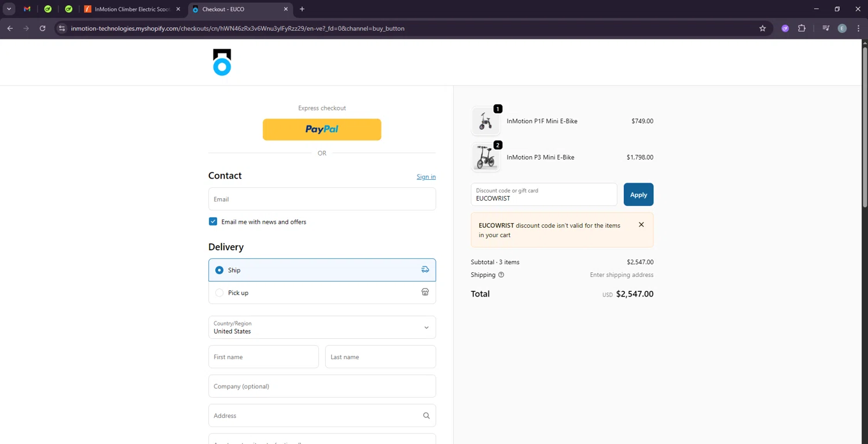
Task: Click the Sign in link
Action: [x=426, y=177]
